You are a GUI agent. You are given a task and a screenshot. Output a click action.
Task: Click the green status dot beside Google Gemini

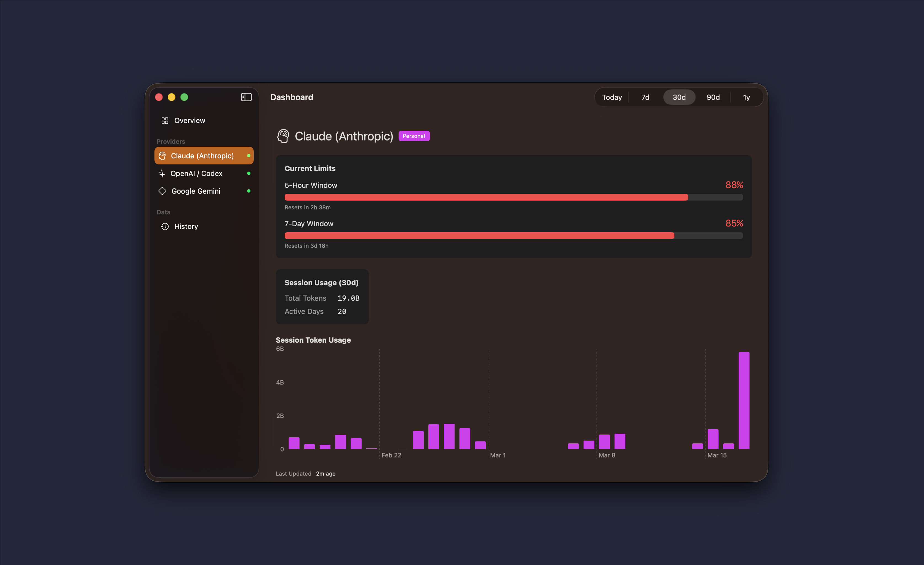coord(249,191)
